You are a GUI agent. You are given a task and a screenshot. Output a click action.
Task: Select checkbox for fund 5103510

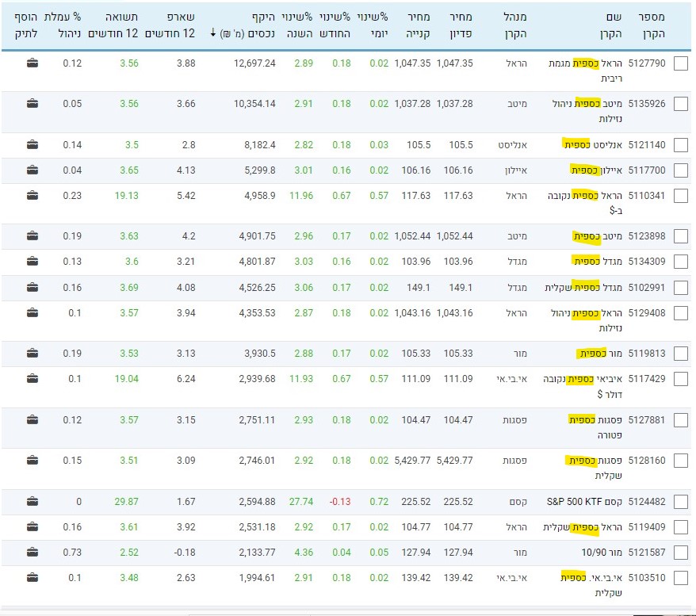680,578
